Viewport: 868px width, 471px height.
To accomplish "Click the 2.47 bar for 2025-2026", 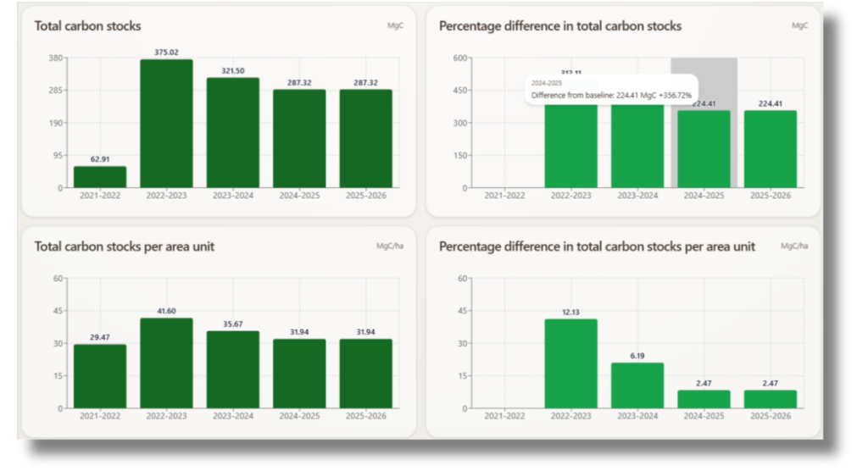I will 770,400.
